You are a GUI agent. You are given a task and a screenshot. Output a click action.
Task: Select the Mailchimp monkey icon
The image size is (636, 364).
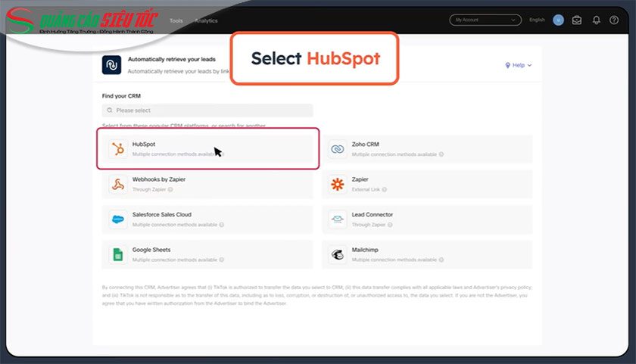point(338,254)
